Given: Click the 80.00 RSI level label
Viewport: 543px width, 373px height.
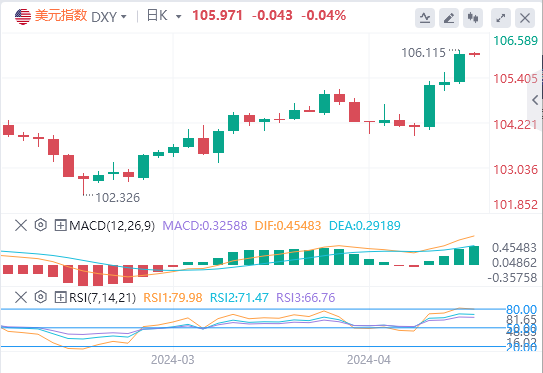Looking at the screenshot, I should [521, 309].
